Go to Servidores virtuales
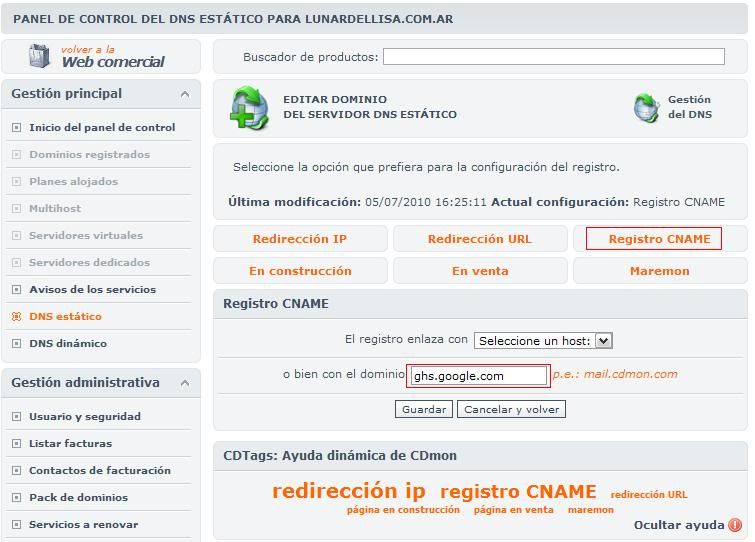The image size is (755, 542). click(x=86, y=235)
